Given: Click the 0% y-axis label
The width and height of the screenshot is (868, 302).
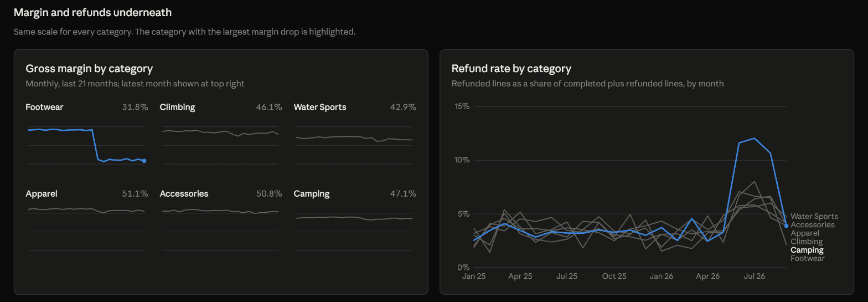Looking at the screenshot, I should coord(463,268).
